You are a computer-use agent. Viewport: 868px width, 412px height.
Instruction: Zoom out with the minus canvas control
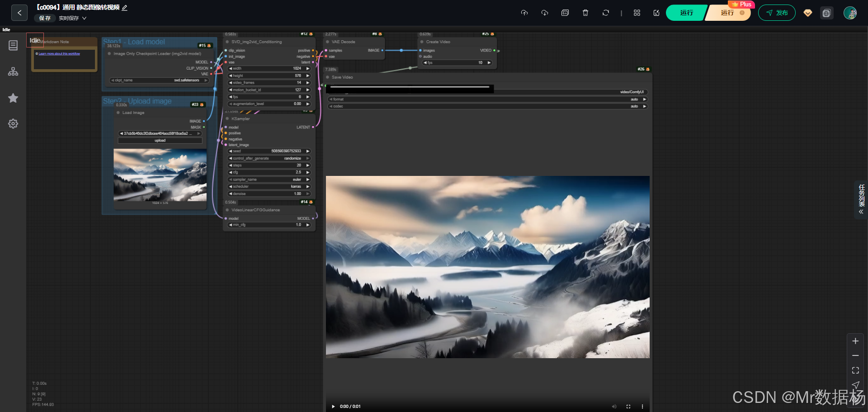click(x=855, y=355)
